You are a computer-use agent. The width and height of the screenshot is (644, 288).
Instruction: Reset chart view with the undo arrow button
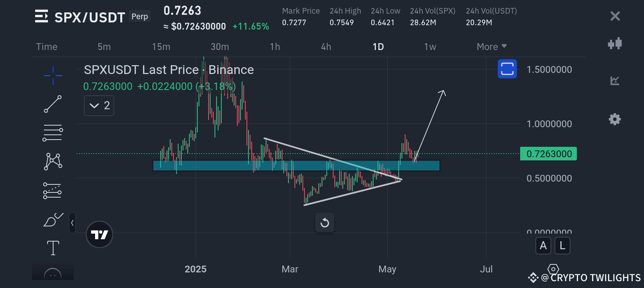pos(325,223)
